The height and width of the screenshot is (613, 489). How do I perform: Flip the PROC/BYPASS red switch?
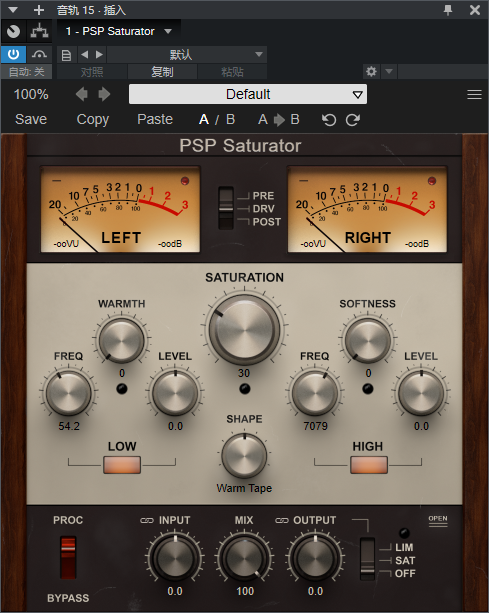click(68, 557)
